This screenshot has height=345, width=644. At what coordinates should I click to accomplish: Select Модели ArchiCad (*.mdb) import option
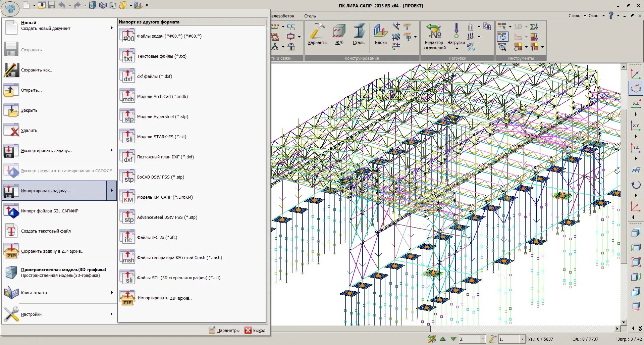pyautogui.click(x=162, y=97)
